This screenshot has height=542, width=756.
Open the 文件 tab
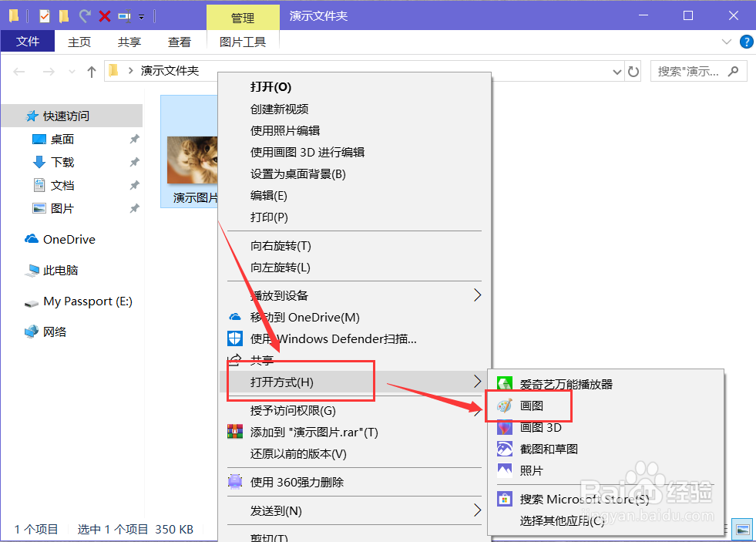pyautogui.click(x=28, y=42)
